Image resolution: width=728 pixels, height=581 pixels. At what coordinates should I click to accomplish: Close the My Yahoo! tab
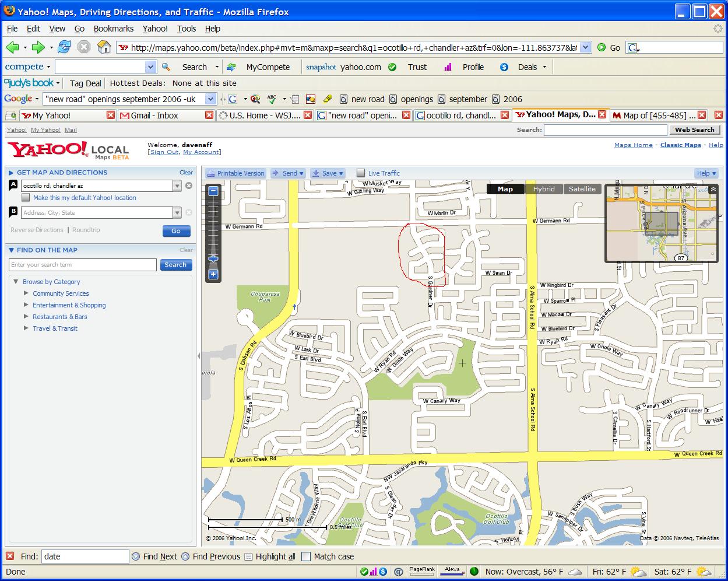pos(111,116)
